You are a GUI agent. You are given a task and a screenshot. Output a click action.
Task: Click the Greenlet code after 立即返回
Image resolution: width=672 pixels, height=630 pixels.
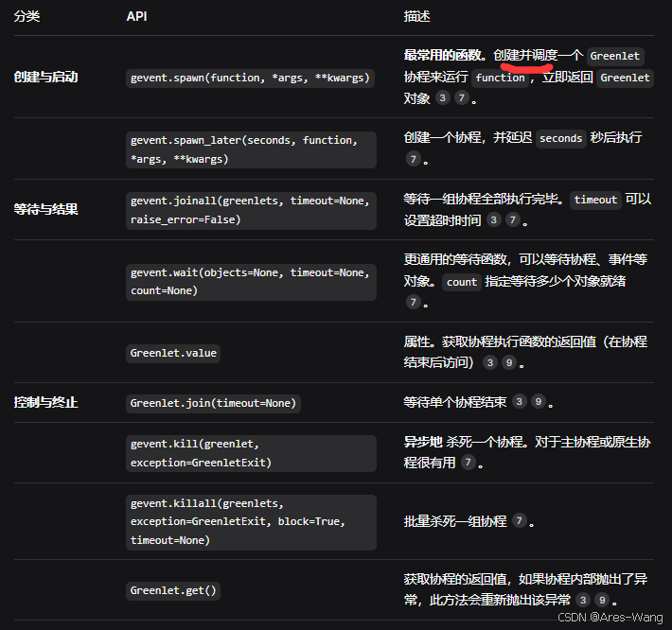click(x=625, y=78)
